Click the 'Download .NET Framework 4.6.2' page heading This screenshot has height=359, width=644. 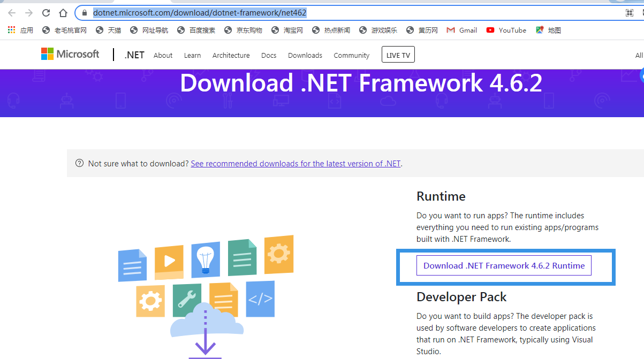[x=361, y=83]
